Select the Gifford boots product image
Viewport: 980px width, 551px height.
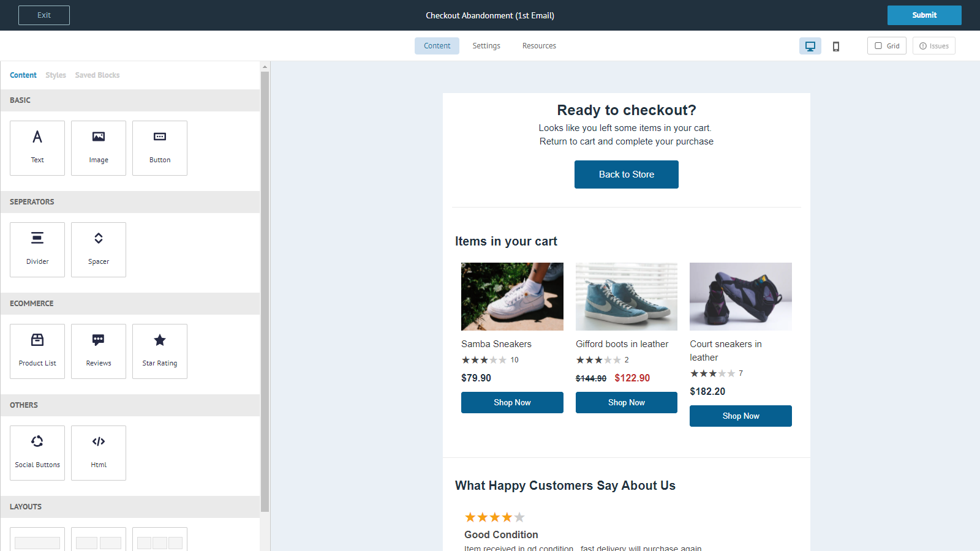click(627, 297)
